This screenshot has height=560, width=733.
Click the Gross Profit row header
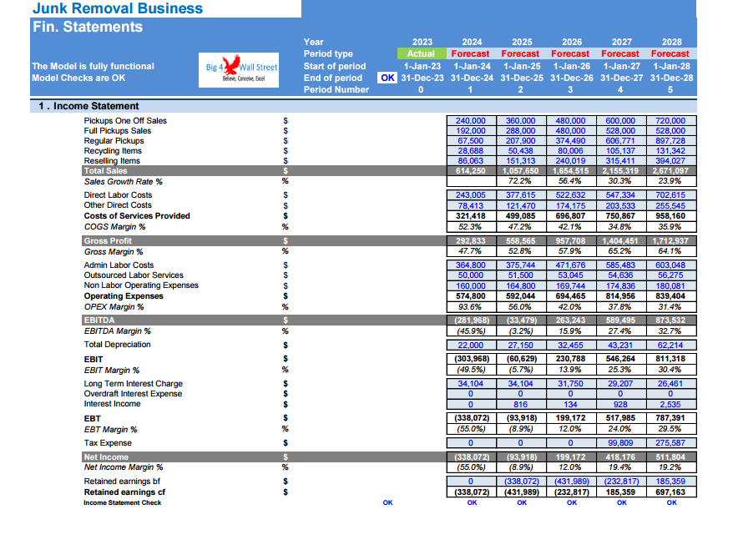click(108, 240)
